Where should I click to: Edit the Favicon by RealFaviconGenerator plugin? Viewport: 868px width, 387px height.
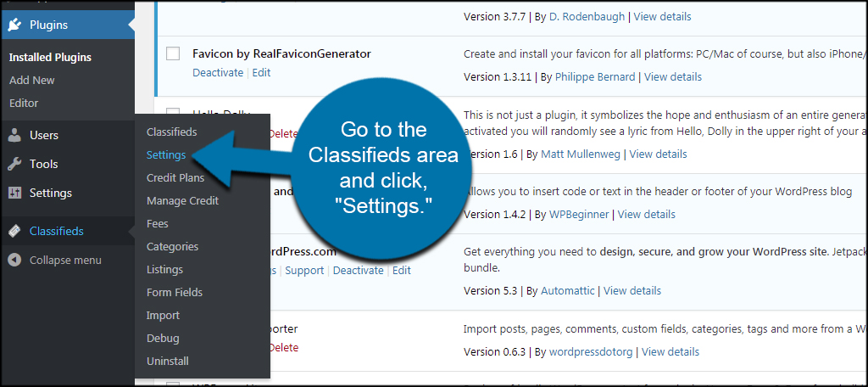(261, 73)
